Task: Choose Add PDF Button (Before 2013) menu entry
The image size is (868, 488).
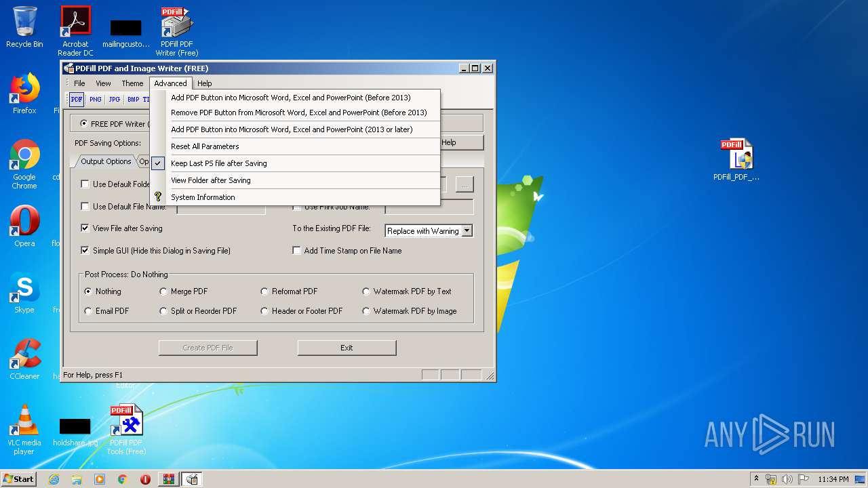Action: (295, 98)
